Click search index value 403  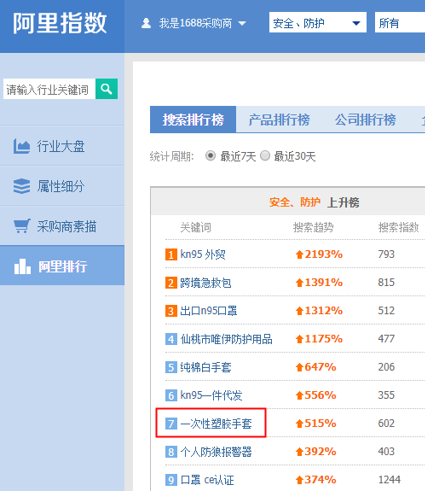(x=386, y=452)
